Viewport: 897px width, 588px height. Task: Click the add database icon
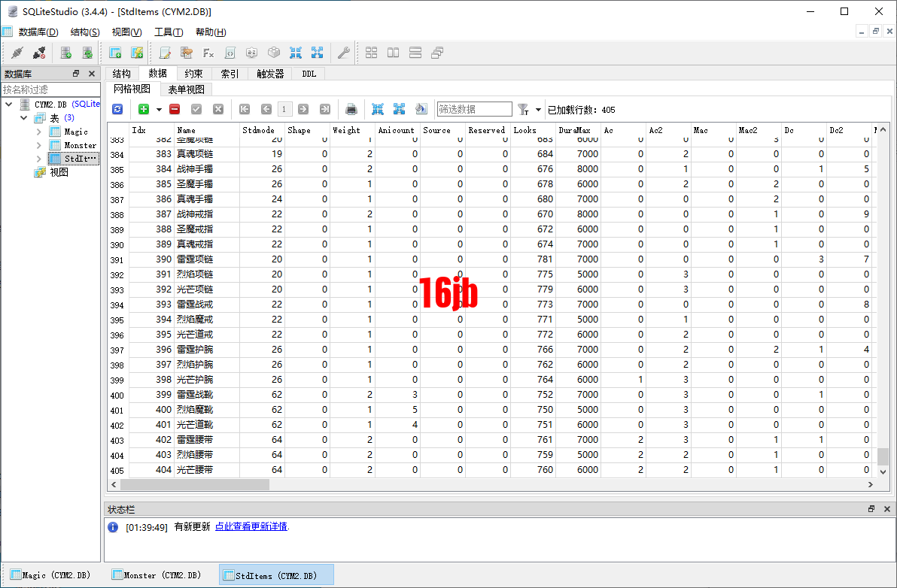tap(66, 53)
